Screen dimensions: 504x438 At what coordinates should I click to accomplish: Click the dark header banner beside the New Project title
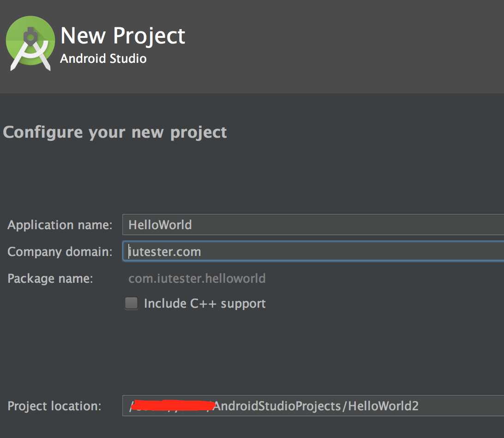[x=344, y=47]
